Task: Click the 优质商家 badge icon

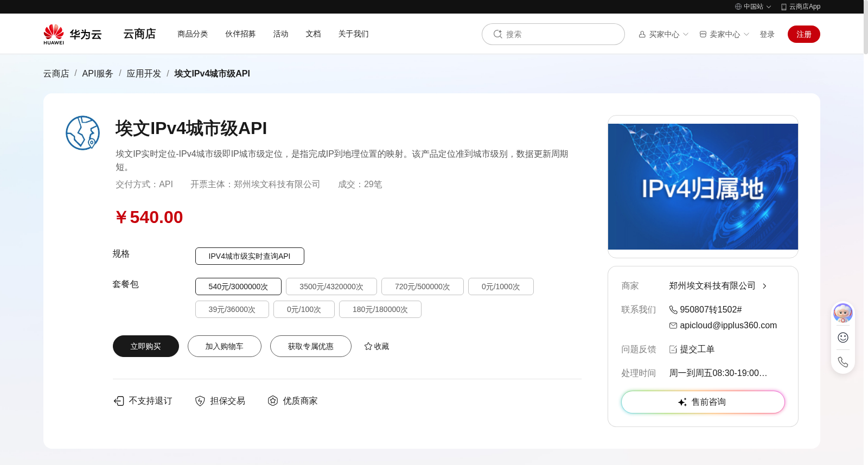Action: [273, 400]
